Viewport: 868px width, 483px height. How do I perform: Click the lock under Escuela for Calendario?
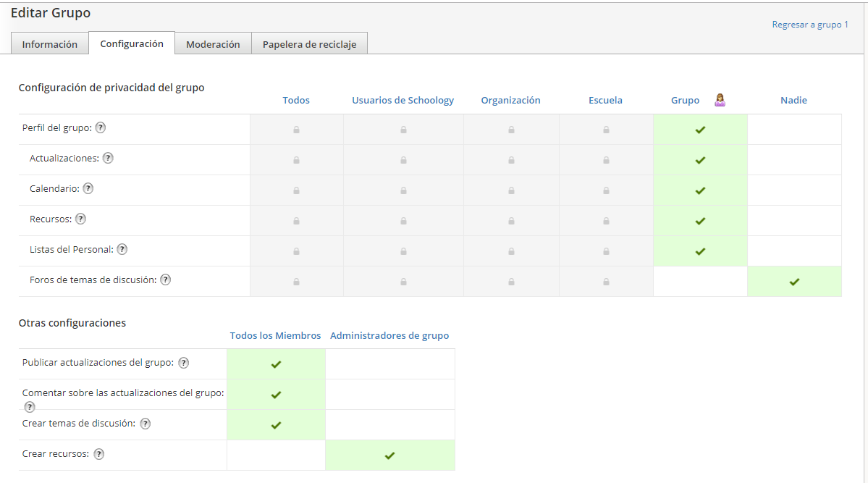point(606,190)
